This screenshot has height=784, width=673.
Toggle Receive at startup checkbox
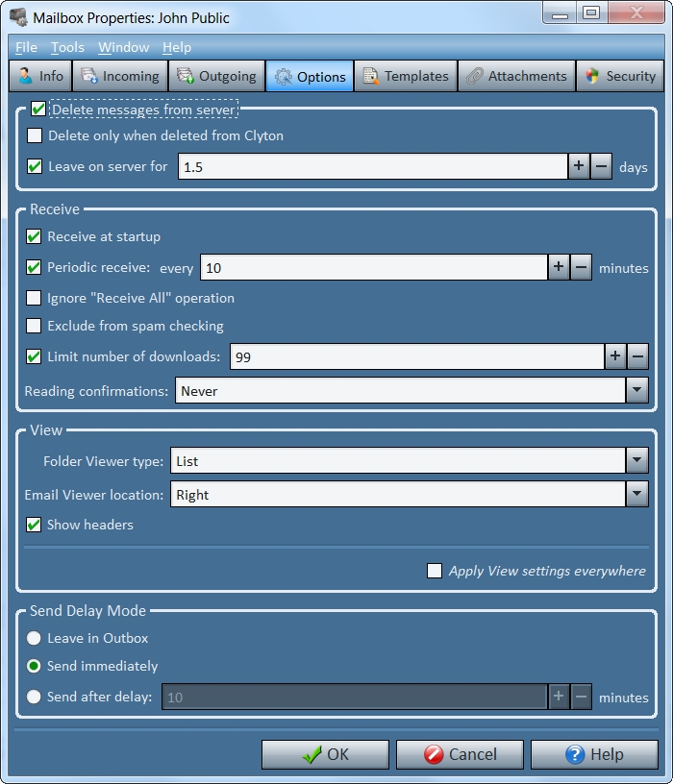click(x=34, y=236)
